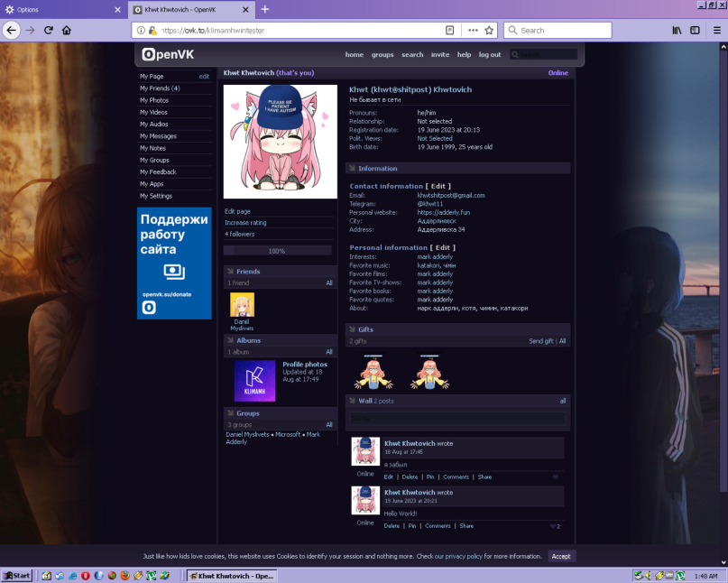Click the 100% profile completion progress bar
The width and height of the screenshot is (728, 583).
click(x=277, y=251)
